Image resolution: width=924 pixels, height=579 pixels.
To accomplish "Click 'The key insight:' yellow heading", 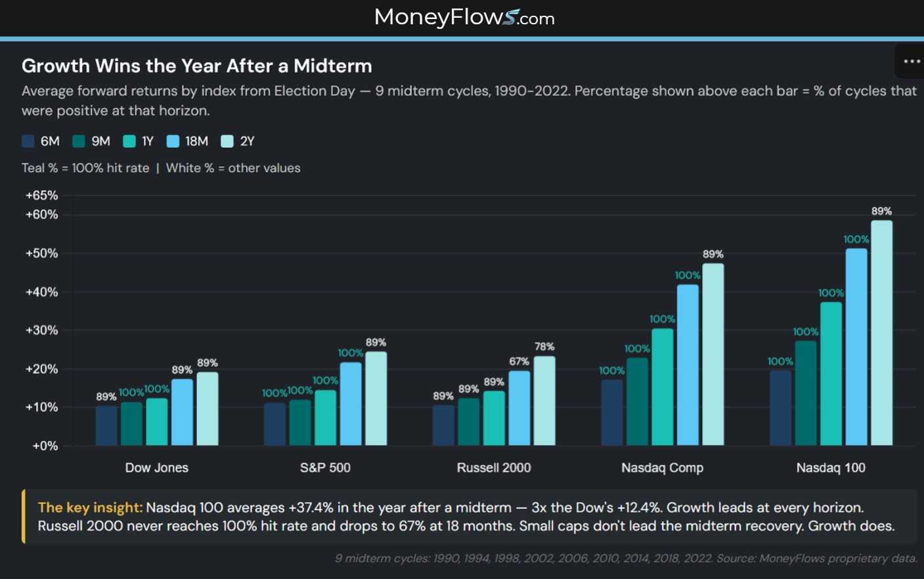I will point(90,507).
